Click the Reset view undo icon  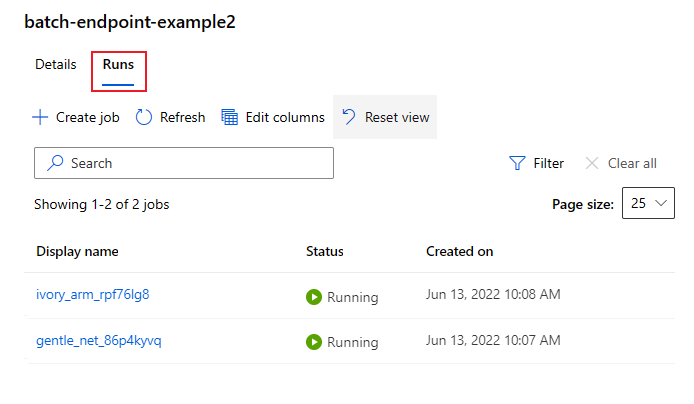click(349, 117)
